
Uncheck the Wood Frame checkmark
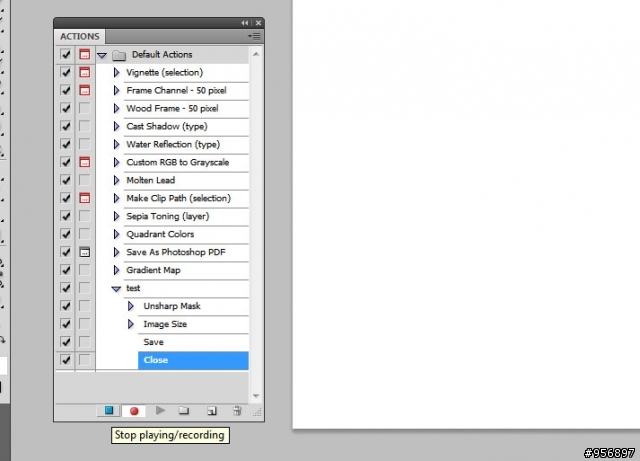coord(65,108)
